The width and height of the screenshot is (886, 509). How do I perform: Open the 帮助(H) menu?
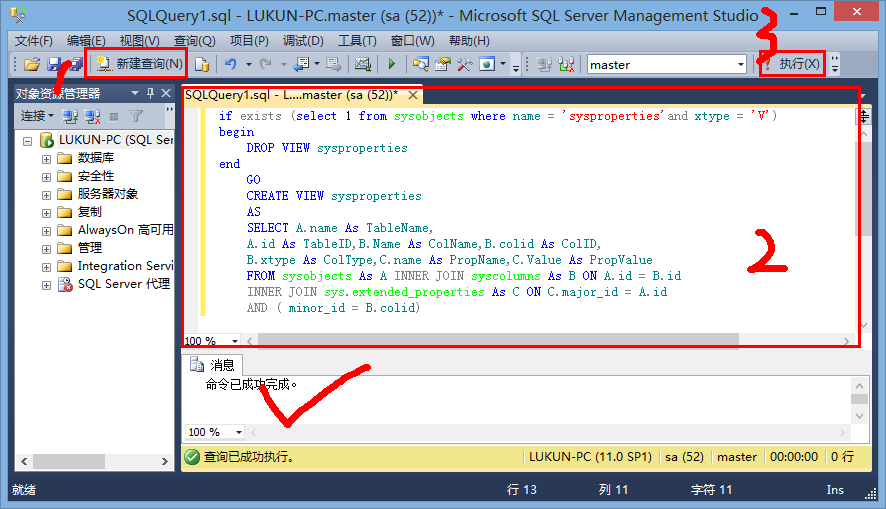(469, 41)
